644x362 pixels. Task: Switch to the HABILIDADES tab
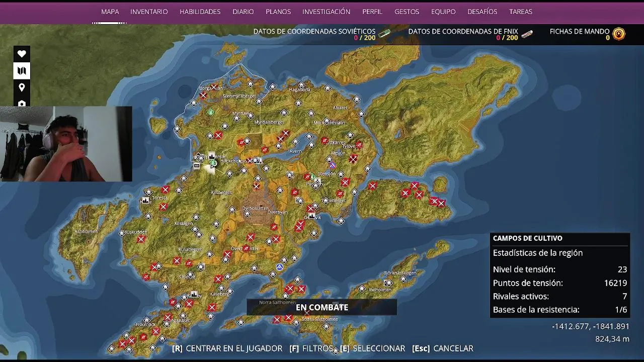(x=200, y=12)
